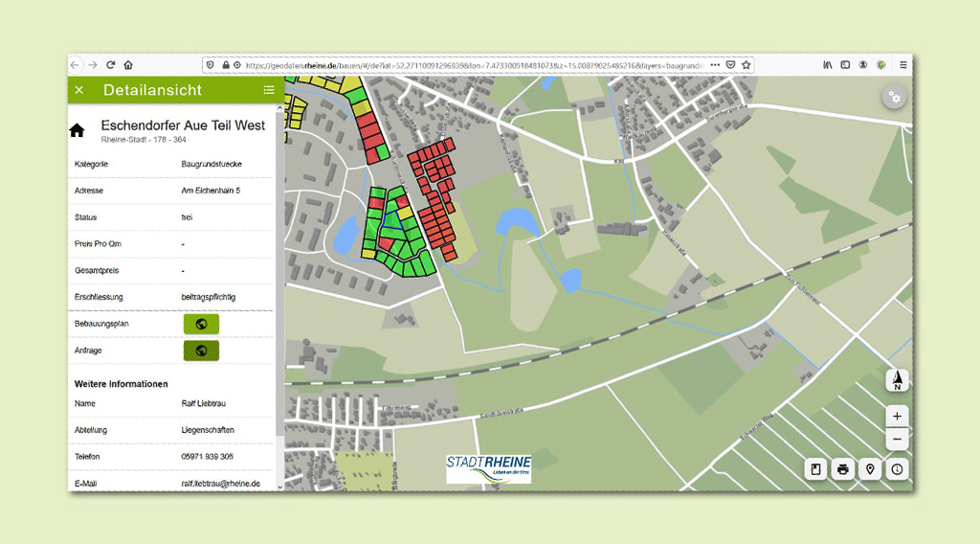Open the Anfrage globe button
The image size is (980, 544).
201,351
